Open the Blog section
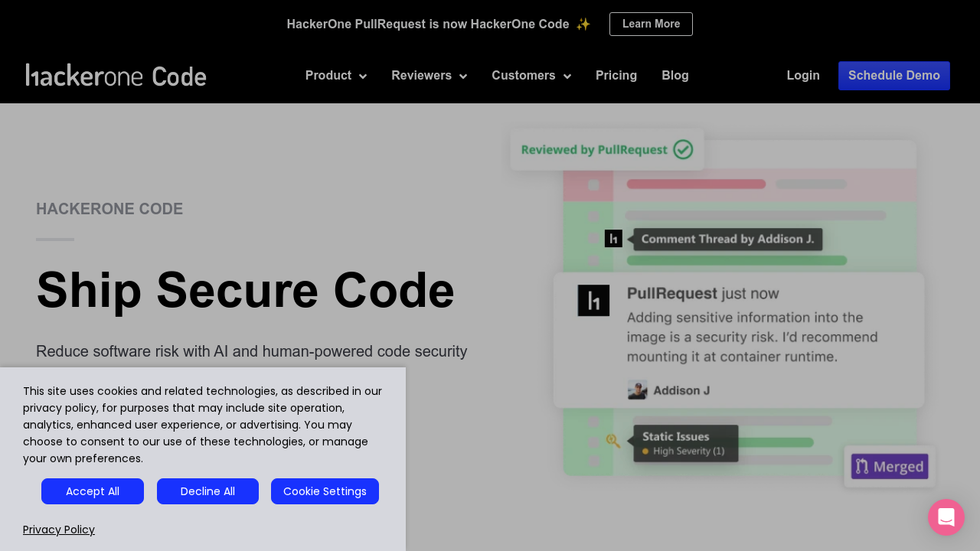 [x=675, y=75]
